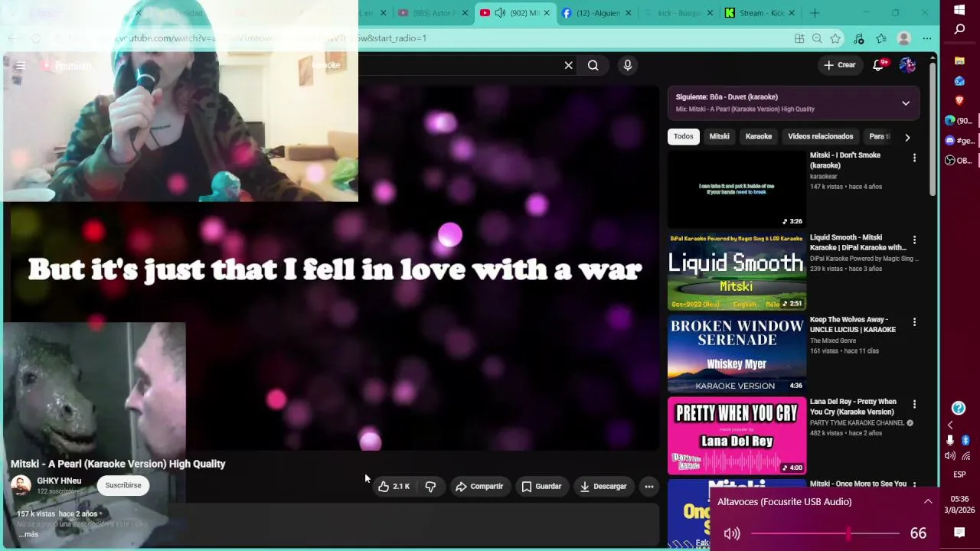Expand the video description with ...más
This screenshot has width=980, height=551.
pyautogui.click(x=28, y=534)
